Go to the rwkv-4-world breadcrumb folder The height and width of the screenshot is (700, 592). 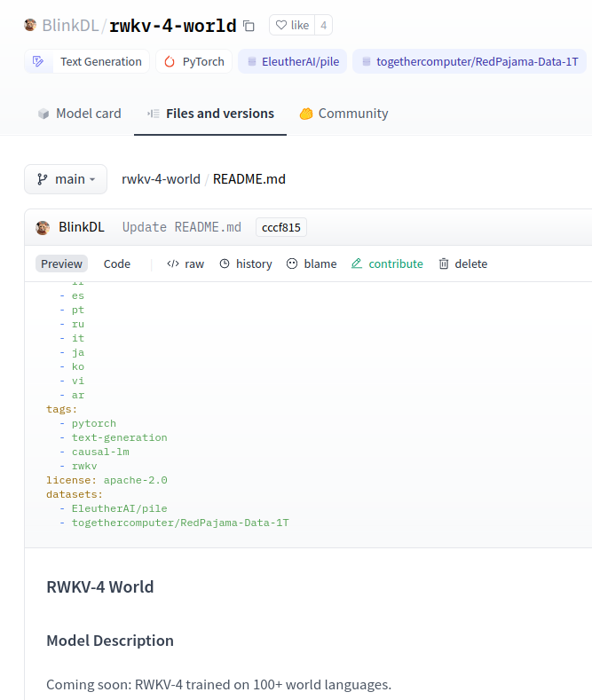pos(161,179)
